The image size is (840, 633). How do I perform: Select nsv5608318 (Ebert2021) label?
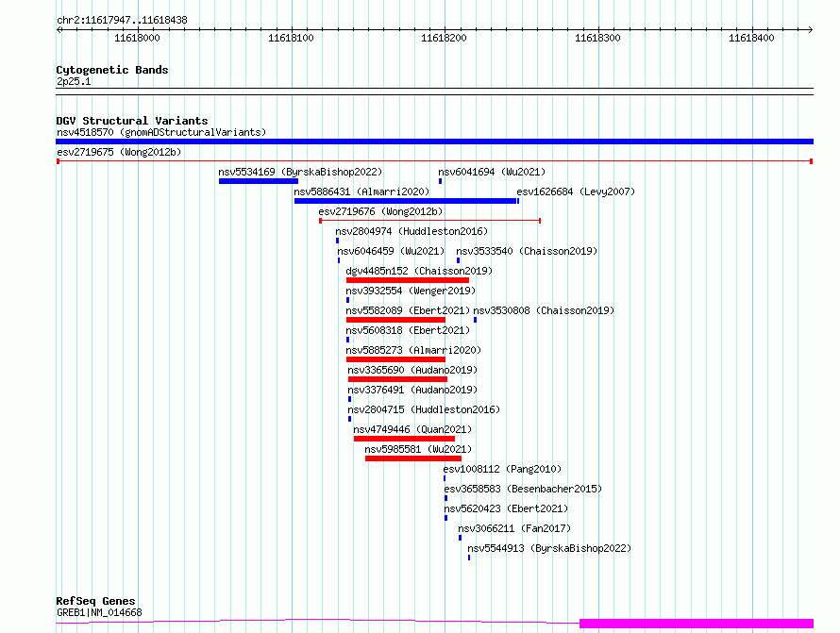pos(408,330)
